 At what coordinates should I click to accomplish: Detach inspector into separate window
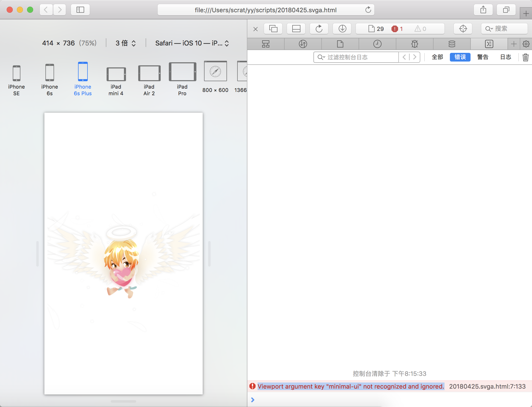[x=273, y=29]
